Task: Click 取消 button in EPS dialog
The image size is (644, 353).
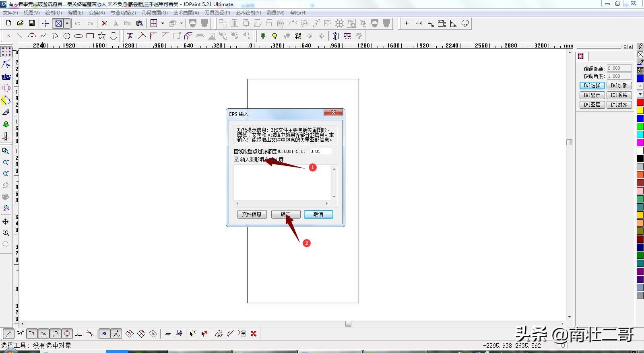Action: pos(318,214)
